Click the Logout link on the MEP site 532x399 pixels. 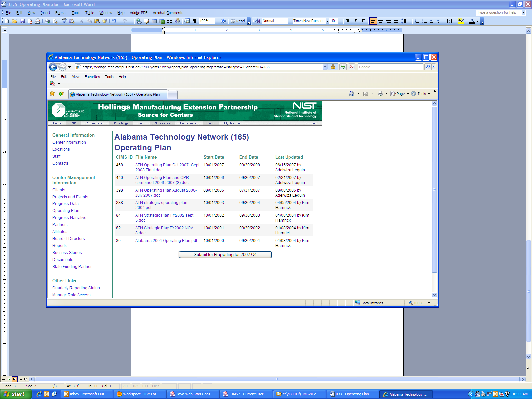[313, 123]
